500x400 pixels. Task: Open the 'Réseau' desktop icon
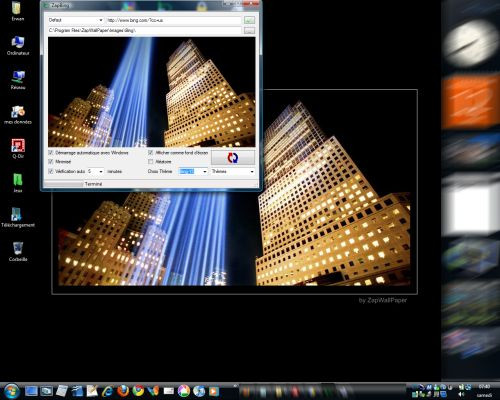[18, 80]
